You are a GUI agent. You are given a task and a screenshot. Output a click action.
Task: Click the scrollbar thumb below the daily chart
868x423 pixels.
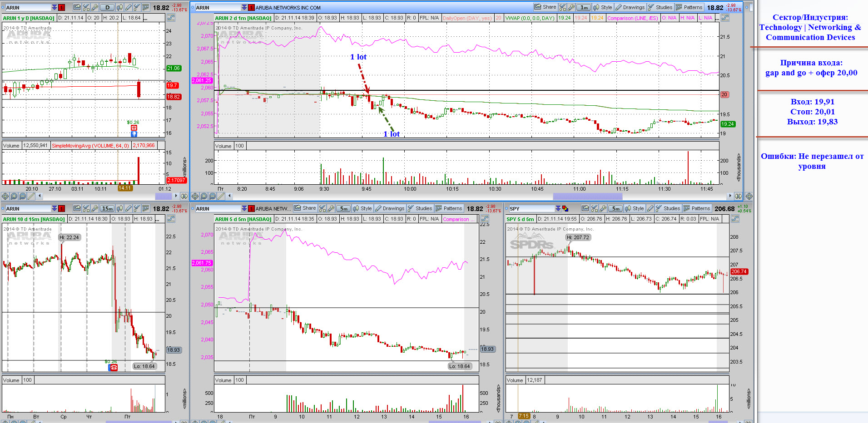pyautogui.click(x=164, y=196)
